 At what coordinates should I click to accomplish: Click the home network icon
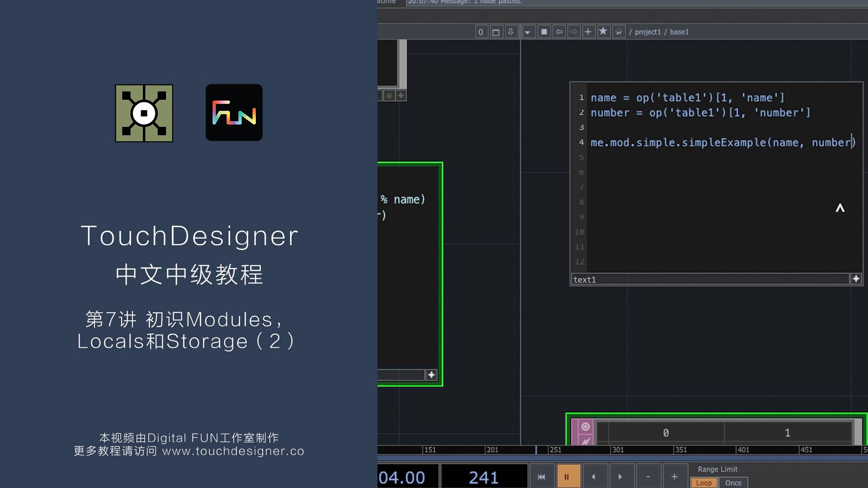(x=619, y=32)
